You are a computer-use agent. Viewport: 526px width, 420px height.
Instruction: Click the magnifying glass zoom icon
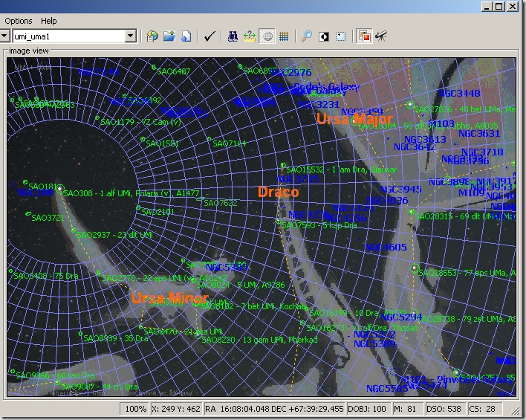point(307,36)
